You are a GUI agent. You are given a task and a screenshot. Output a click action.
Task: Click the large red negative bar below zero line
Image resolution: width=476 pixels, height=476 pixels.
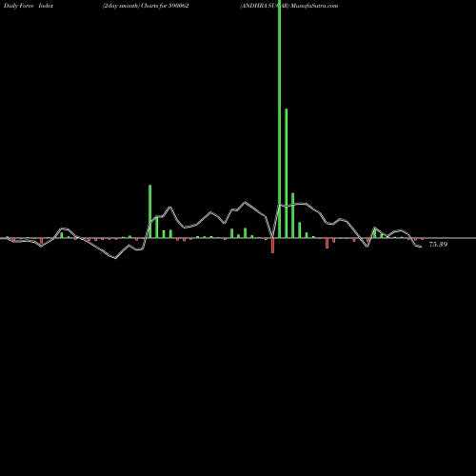tap(272, 246)
